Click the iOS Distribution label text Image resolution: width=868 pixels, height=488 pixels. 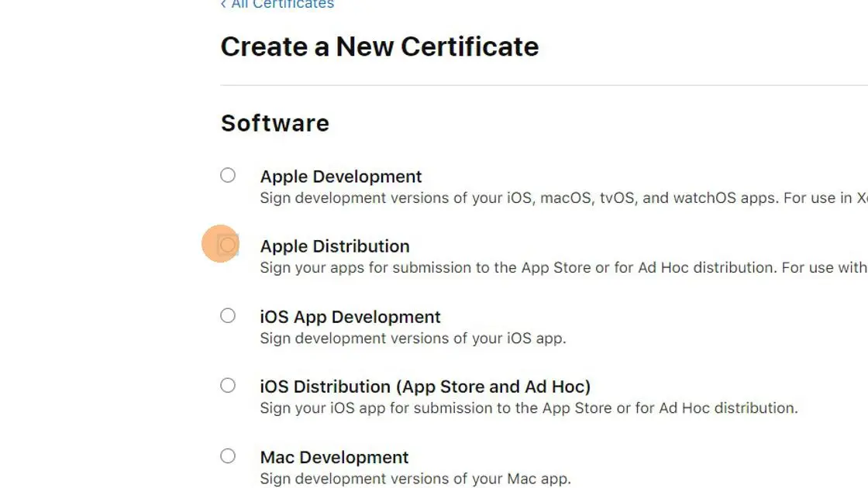(x=425, y=387)
